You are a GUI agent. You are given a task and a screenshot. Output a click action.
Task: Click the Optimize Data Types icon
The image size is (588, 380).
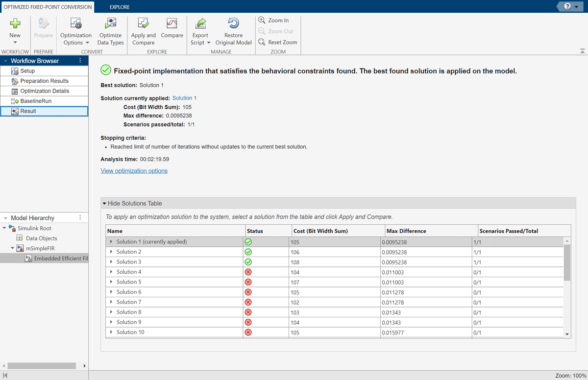(110, 24)
